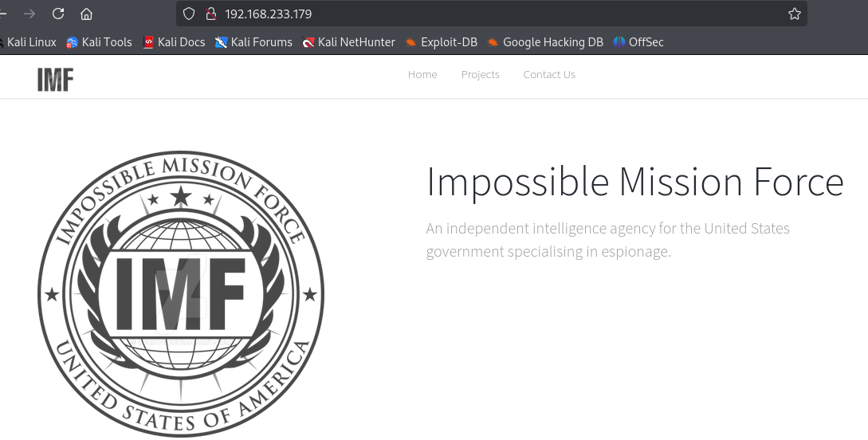Open the Kali Tools bookmark
The height and width of the screenshot is (440, 868).
click(99, 42)
